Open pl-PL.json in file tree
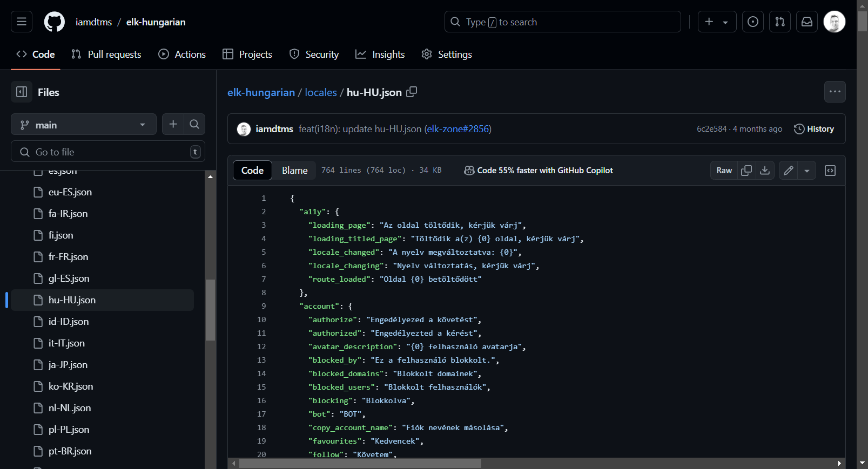The width and height of the screenshot is (868, 469). click(x=103, y=430)
